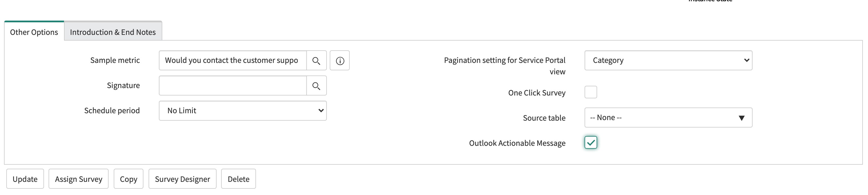Launch the Survey Designer
The width and height of the screenshot is (868, 195).
tap(182, 179)
